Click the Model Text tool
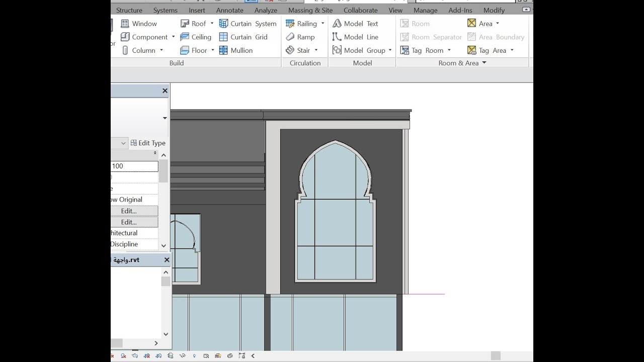 click(x=355, y=24)
